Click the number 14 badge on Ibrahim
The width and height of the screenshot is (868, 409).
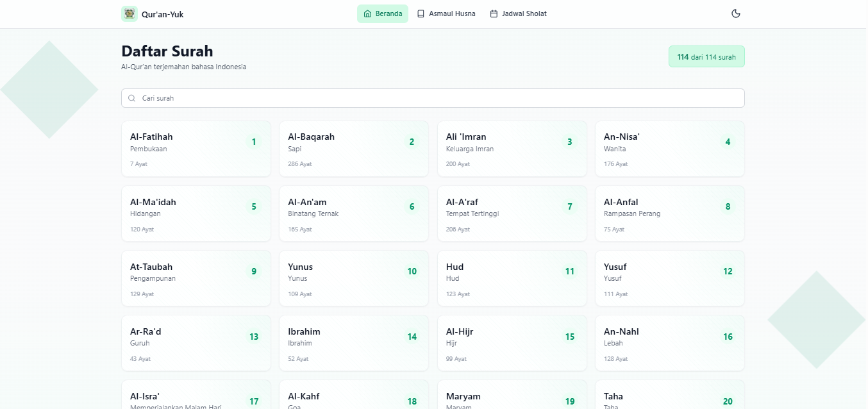[x=412, y=337]
